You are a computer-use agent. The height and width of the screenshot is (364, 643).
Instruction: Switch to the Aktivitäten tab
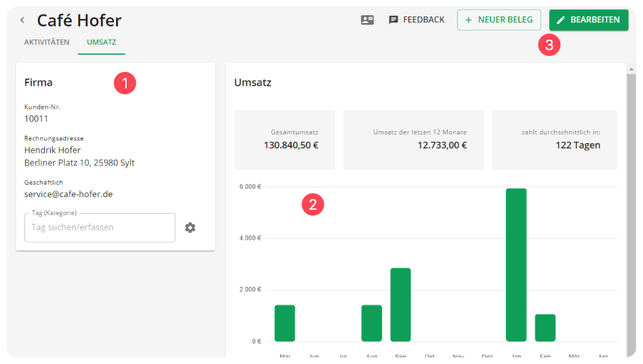point(47,42)
